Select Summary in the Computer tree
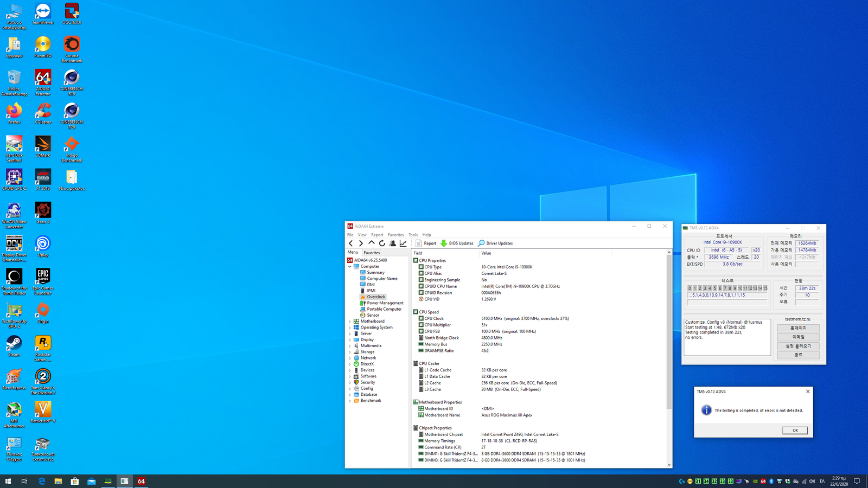 coord(375,273)
